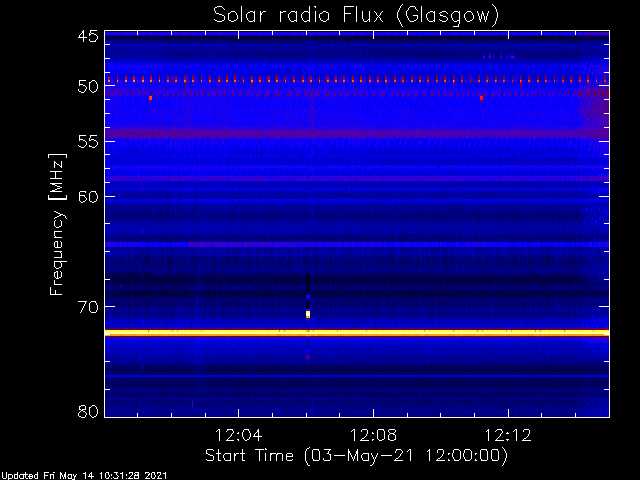Click the 70 frequency tick label
640x480 pixels.
(x=88, y=307)
